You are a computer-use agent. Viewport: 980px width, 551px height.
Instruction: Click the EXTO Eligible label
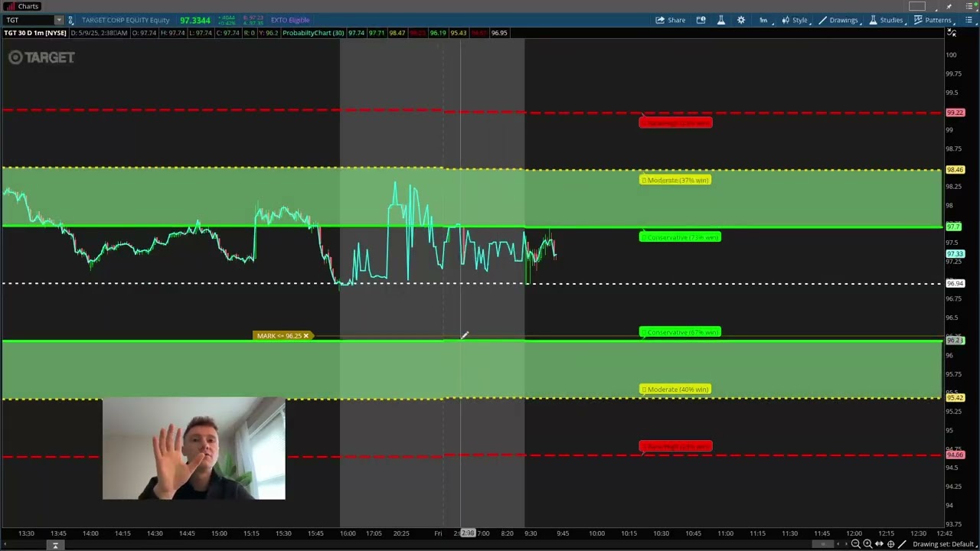(289, 20)
